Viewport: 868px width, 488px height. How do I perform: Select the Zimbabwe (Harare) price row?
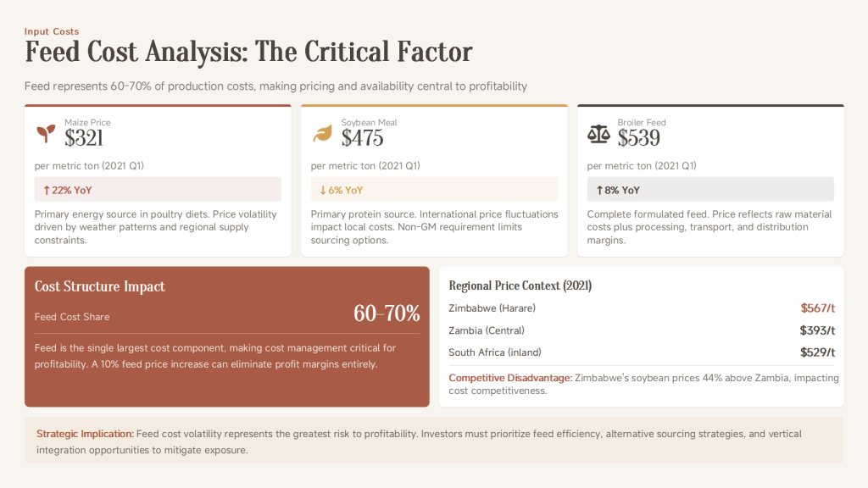click(642, 308)
